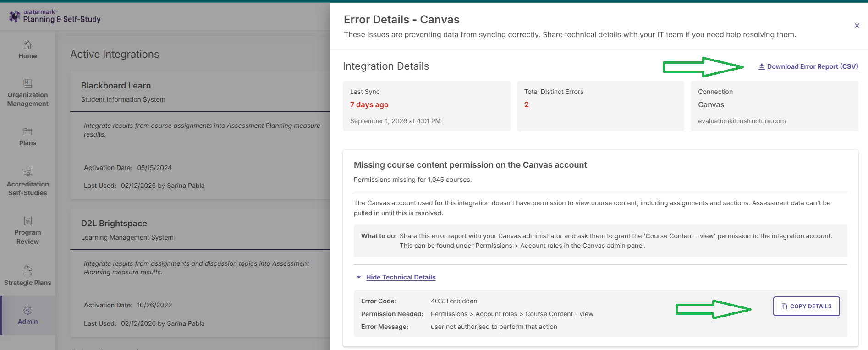Click '403: Forbidden' error code value
The image size is (868, 350).
tap(454, 301)
